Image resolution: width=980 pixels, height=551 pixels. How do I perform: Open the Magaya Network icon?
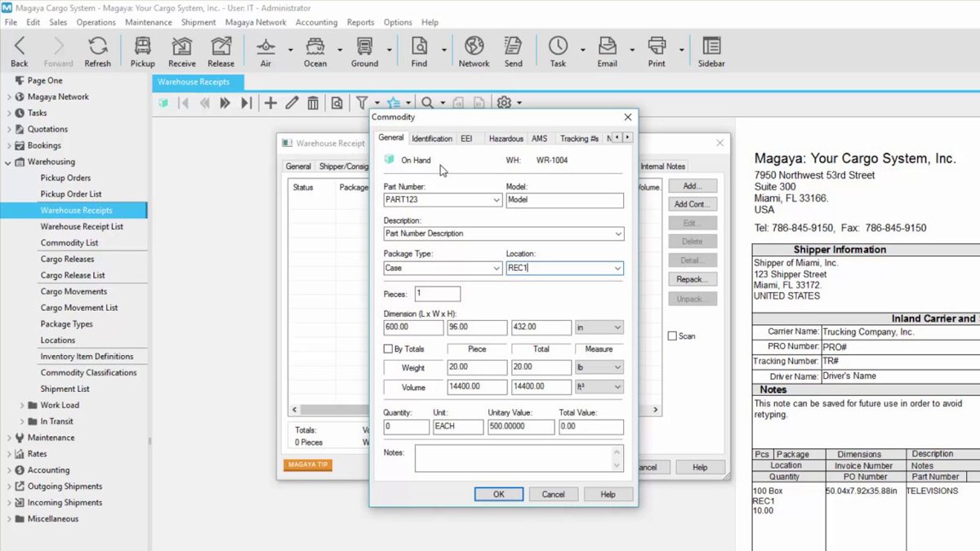point(474,51)
